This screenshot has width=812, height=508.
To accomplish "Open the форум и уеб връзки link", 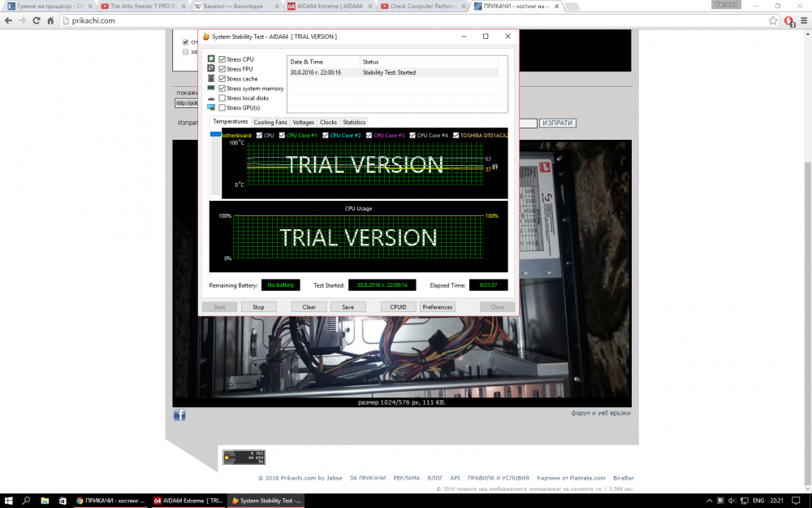I will (x=601, y=413).
